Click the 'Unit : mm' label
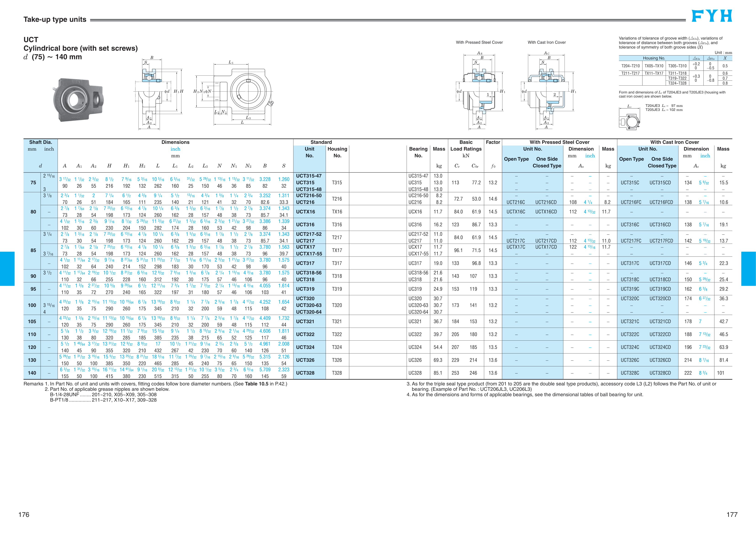 click(x=723, y=53)
